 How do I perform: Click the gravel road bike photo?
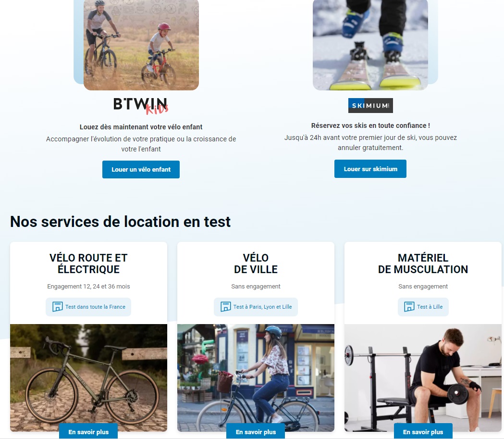[x=88, y=377]
